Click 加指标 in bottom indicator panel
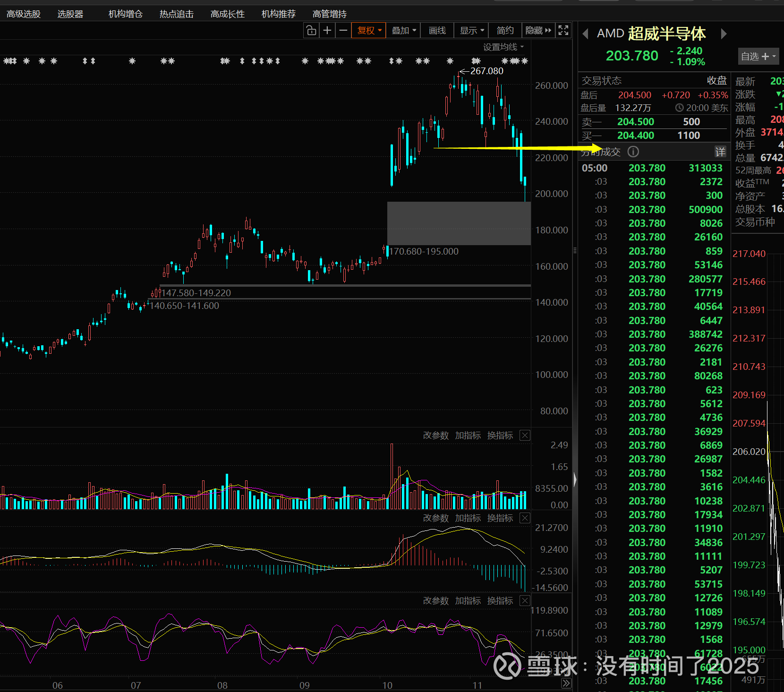 click(468, 601)
